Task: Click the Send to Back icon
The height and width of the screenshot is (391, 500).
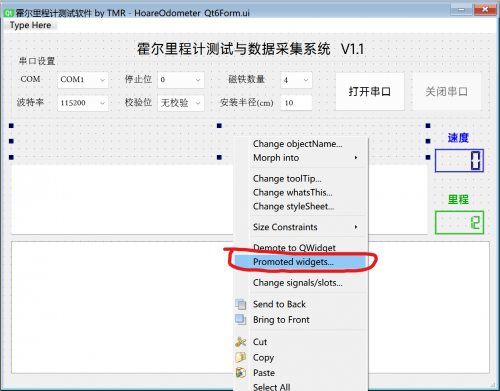Action: pos(241,304)
